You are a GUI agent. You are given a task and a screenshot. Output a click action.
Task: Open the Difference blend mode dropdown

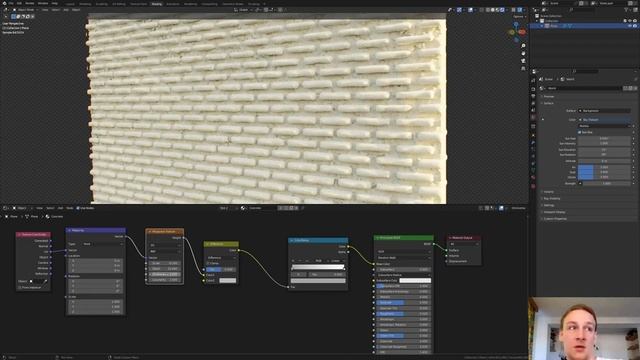tap(221, 258)
